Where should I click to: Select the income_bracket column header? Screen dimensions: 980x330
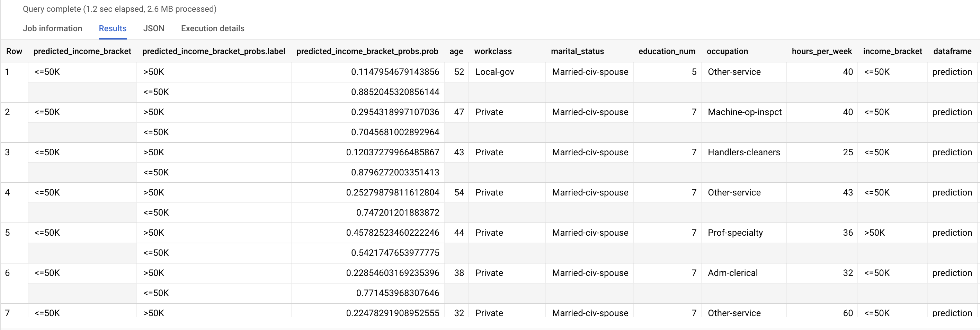[x=892, y=51]
